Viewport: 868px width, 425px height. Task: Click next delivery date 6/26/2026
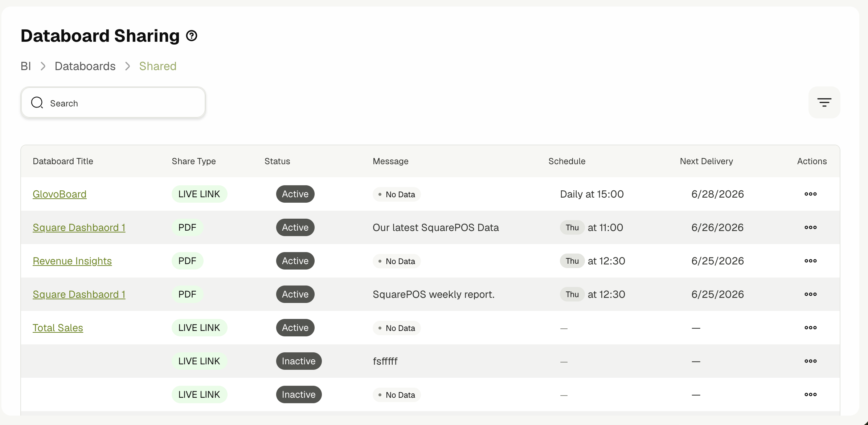[x=717, y=227]
